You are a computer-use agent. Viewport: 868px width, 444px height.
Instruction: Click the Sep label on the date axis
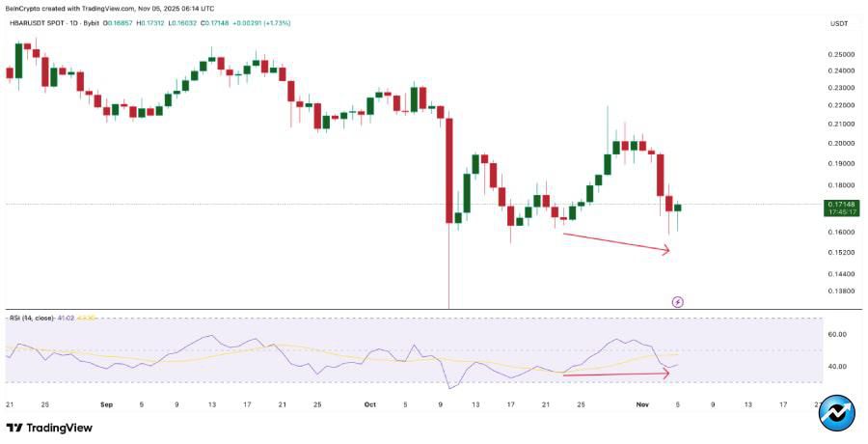[108, 404]
